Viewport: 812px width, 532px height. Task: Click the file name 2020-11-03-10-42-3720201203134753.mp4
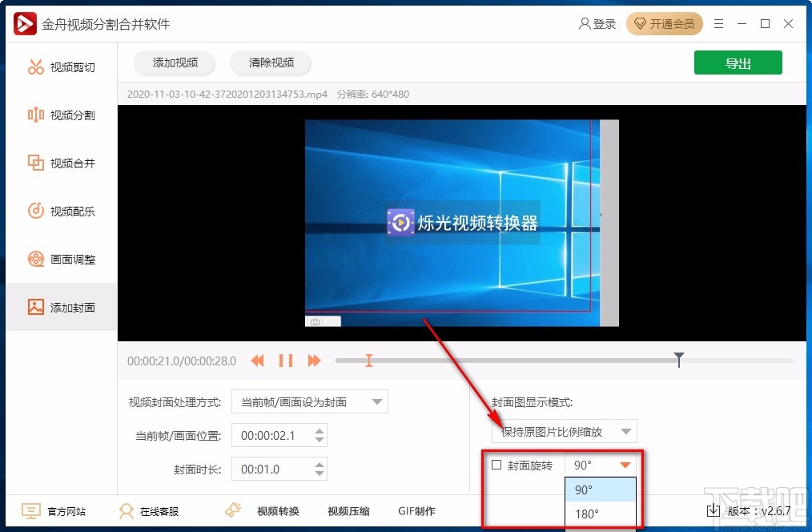point(227,95)
